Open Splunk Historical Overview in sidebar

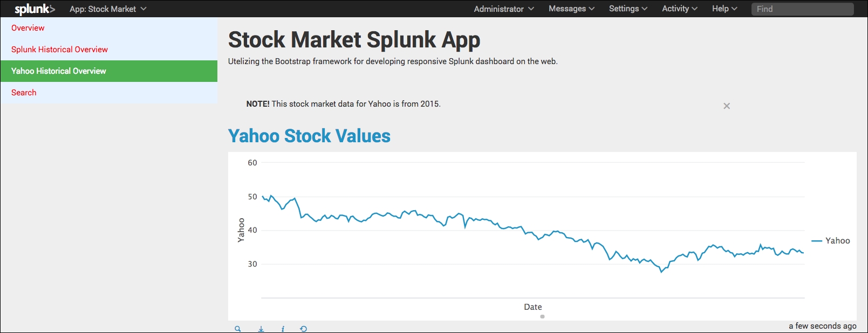click(59, 50)
